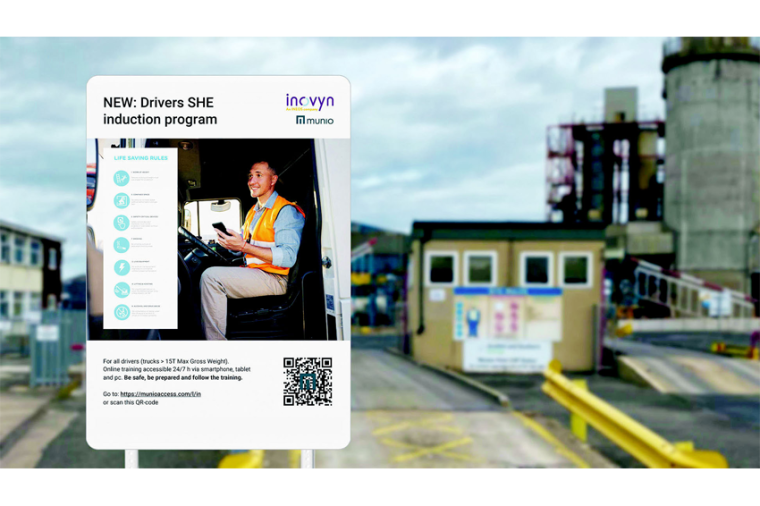Image resolution: width=760 pixels, height=506 pixels.
Task: Click the munioaccess.com link on the sign
Action: (x=160, y=394)
